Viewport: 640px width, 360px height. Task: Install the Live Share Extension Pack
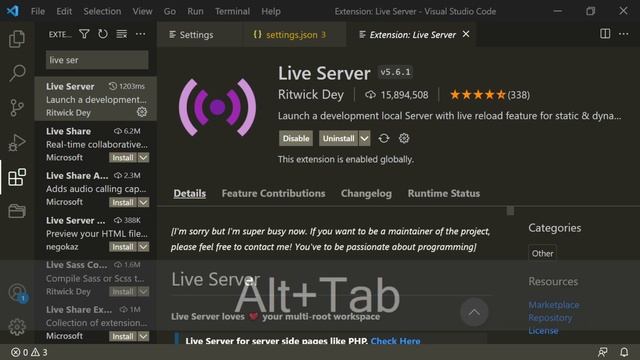pos(123,336)
